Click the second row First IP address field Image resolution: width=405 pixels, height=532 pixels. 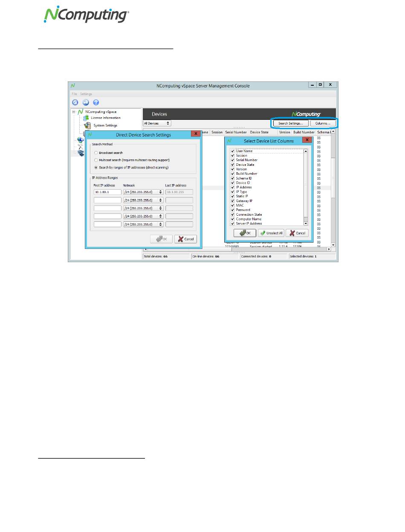click(107, 200)
